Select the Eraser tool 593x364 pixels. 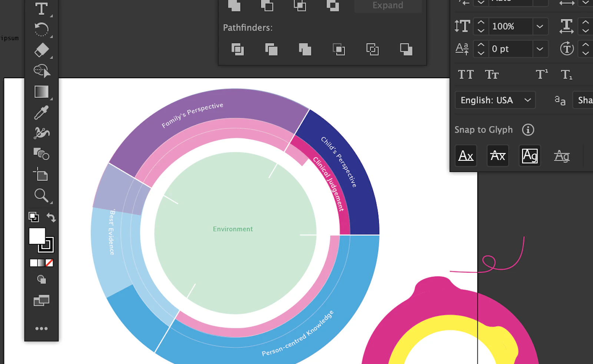(41, 50)
